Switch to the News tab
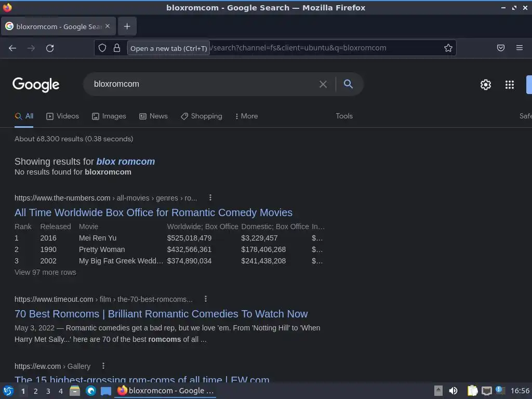This screenshot has height=399, width=532. (153, 116)
